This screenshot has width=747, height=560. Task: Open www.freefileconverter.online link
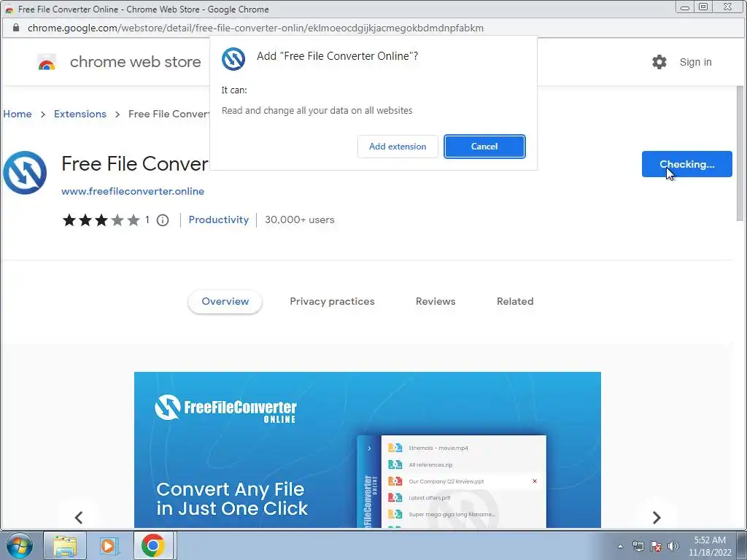[x=133, y=191]
